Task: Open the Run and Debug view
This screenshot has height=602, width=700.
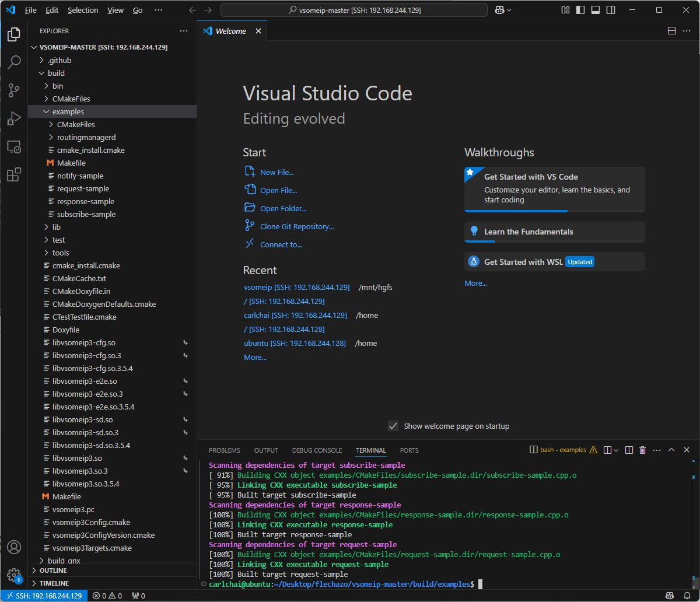Action: click(x=14, y=118)
